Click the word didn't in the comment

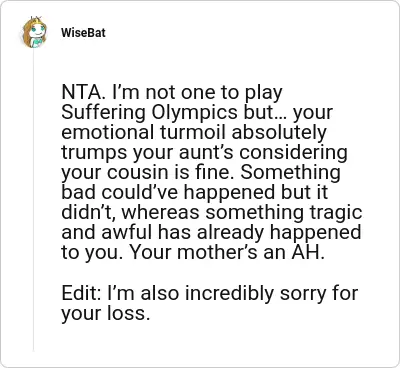pyautogui.click(x=89, y=213)
